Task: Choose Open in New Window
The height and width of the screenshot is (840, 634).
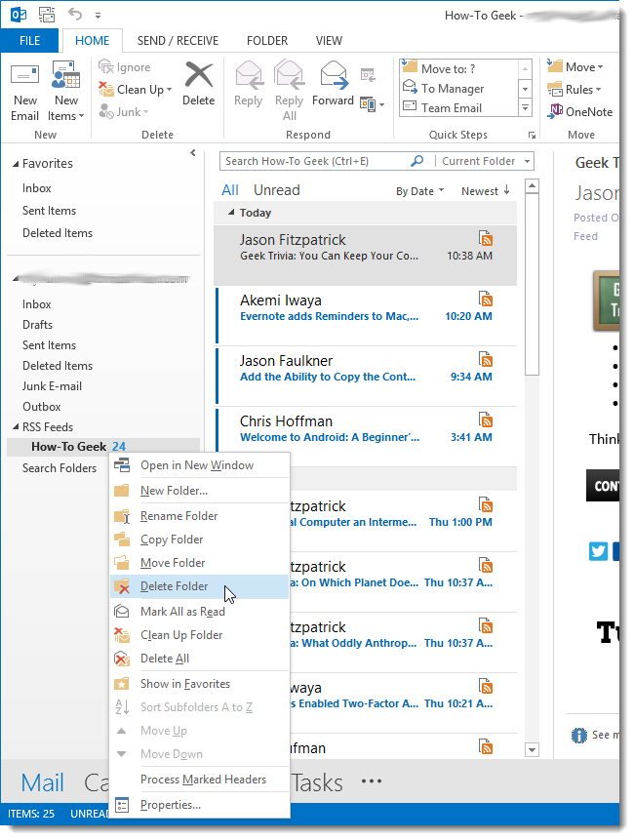Action: (x=199, y=465)
